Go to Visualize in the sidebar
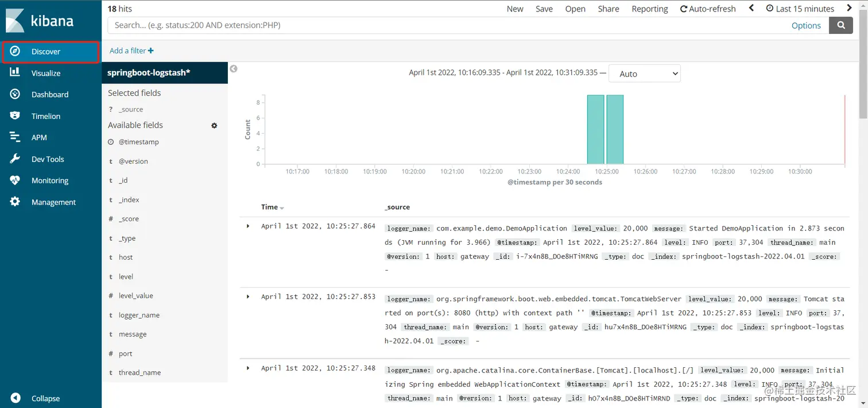The height and width of the screenshot is (408, 868). [46, 73]
